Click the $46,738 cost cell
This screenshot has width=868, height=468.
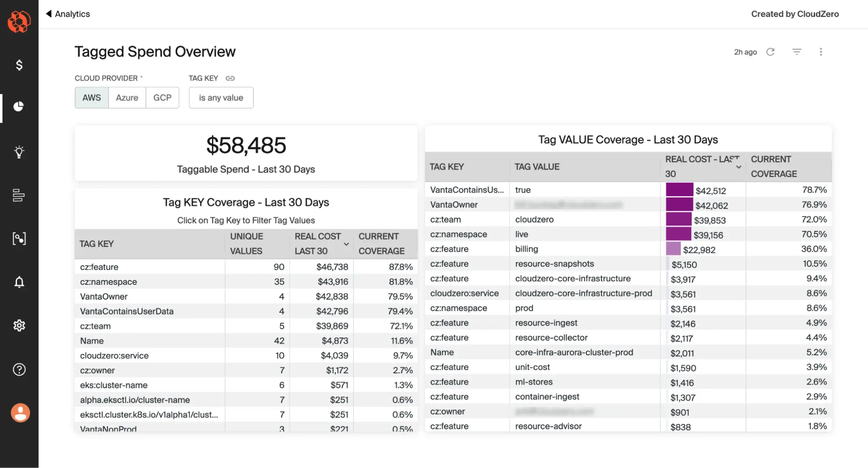[332, 267]
